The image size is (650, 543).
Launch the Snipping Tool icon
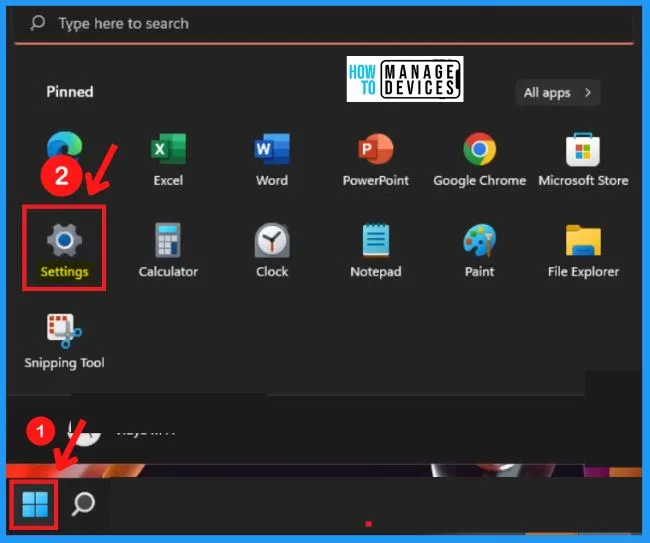click(64, 331)
